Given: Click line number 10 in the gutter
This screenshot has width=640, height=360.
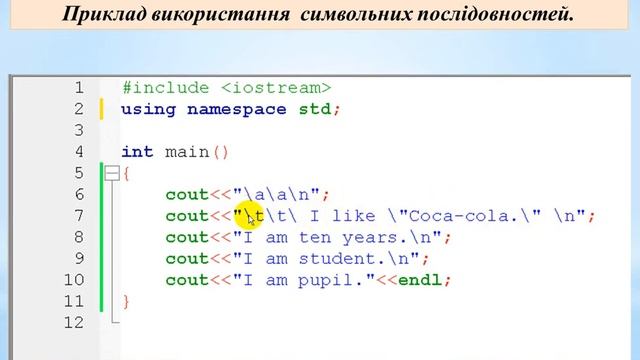Looking at the screenshot, I should pyautogui.click(x=74, y=280).
